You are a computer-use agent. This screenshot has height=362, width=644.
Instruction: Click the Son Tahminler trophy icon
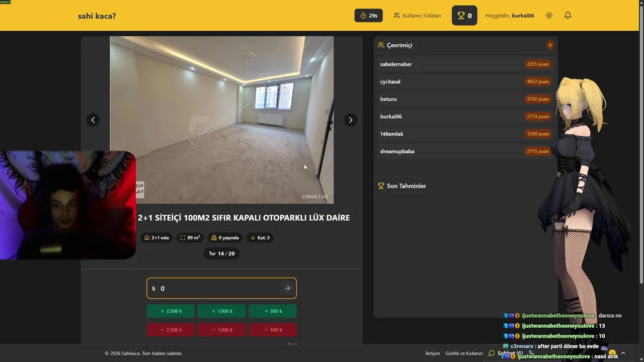381,186
